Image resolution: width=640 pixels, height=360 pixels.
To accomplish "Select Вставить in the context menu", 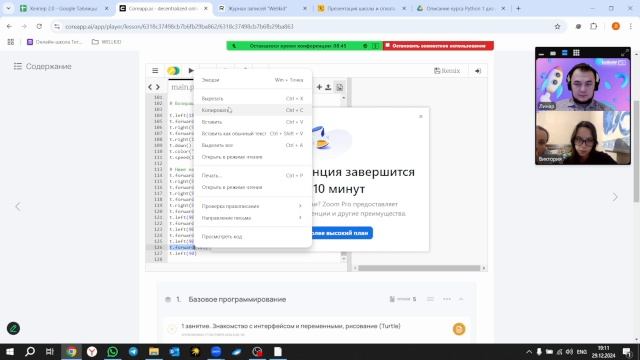I will tap(253, 122).
